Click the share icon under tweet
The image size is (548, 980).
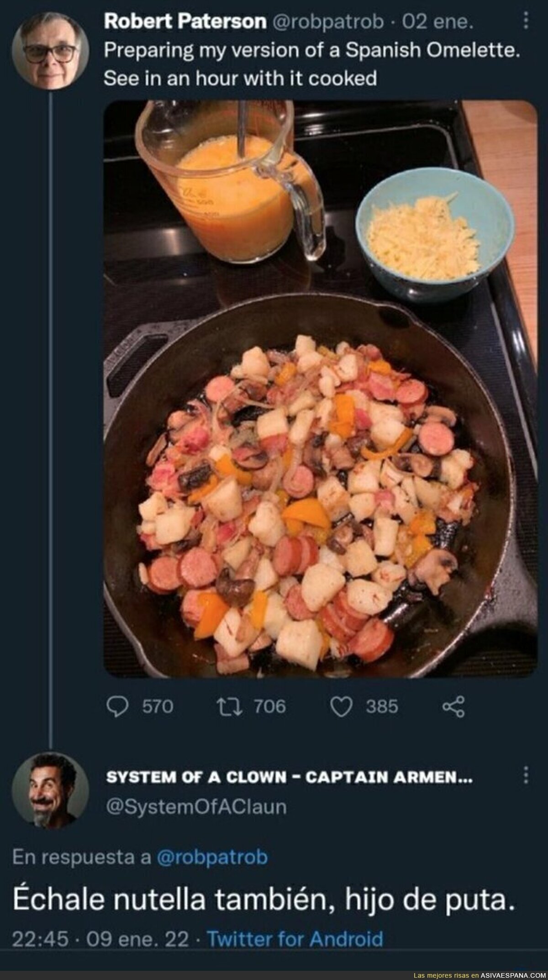[x=453, y=706]
